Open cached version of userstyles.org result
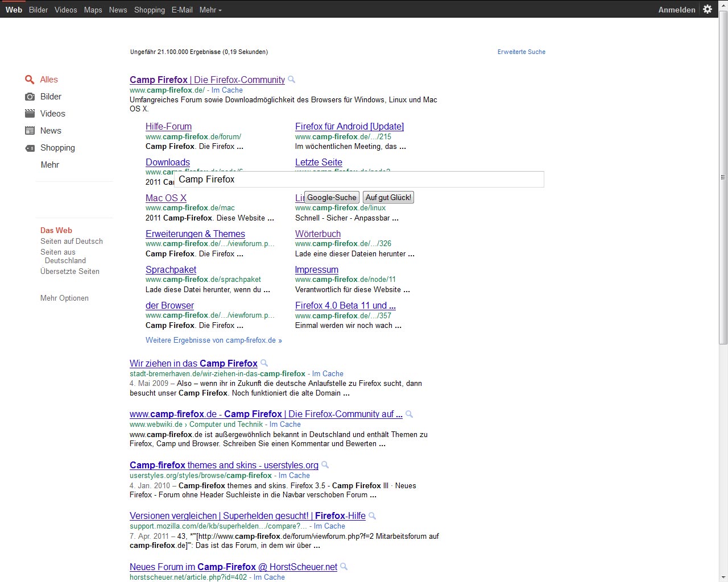Viewport: 728px width, 582px height. pos(294,475)
